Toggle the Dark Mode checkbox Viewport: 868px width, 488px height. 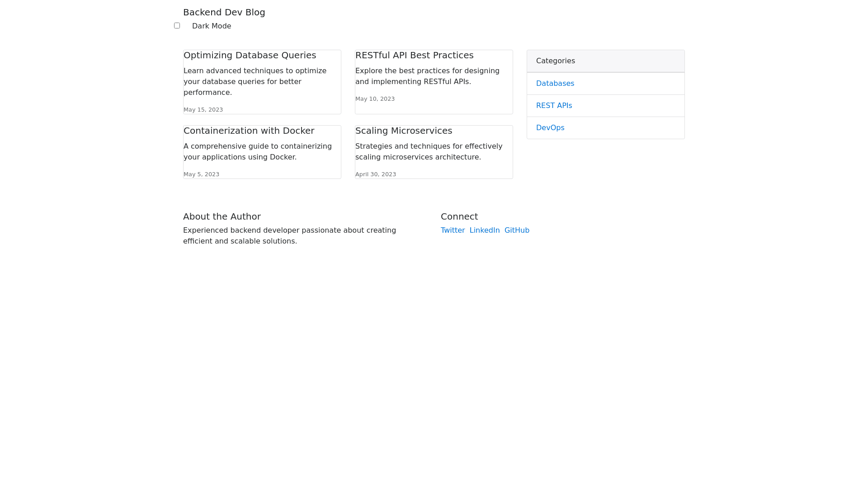(177, 26)
